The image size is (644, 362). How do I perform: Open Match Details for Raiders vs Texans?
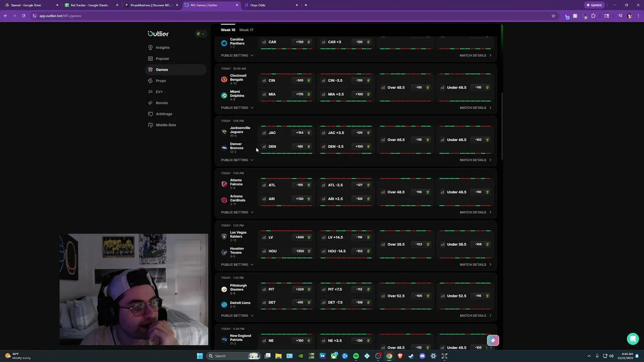(475, 264)
